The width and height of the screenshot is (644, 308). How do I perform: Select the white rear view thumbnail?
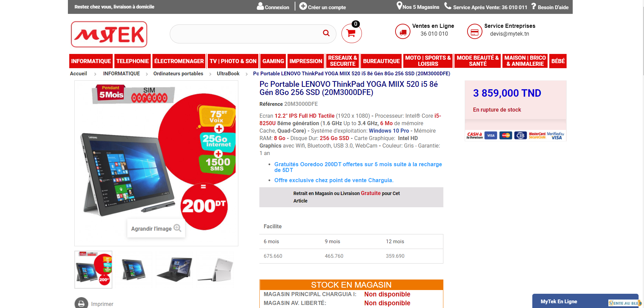coord(215,270)
